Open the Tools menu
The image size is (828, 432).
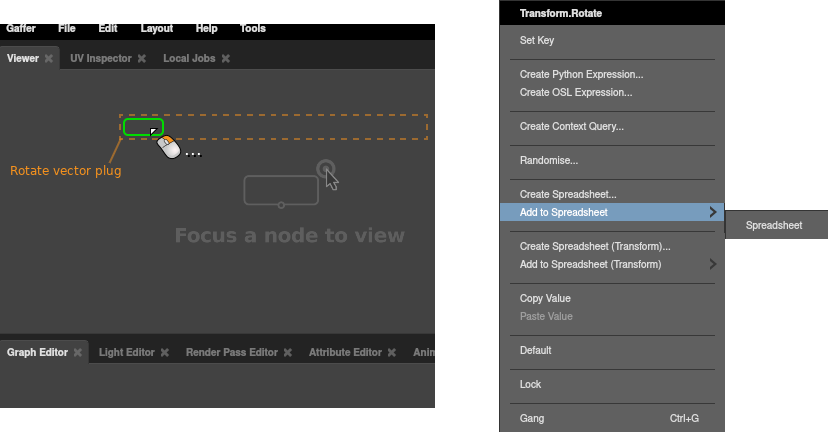click(253, 28)
